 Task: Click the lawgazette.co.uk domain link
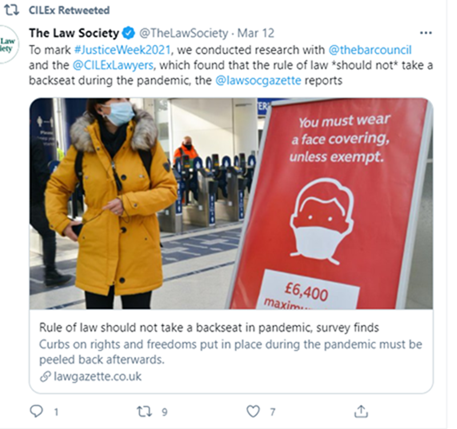(x=97, y=377)
